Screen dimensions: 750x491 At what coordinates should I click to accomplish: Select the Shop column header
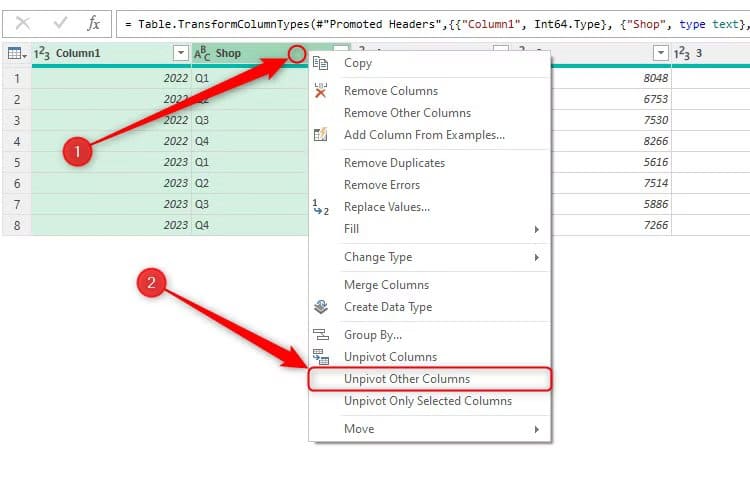click(x=239, y=54)
